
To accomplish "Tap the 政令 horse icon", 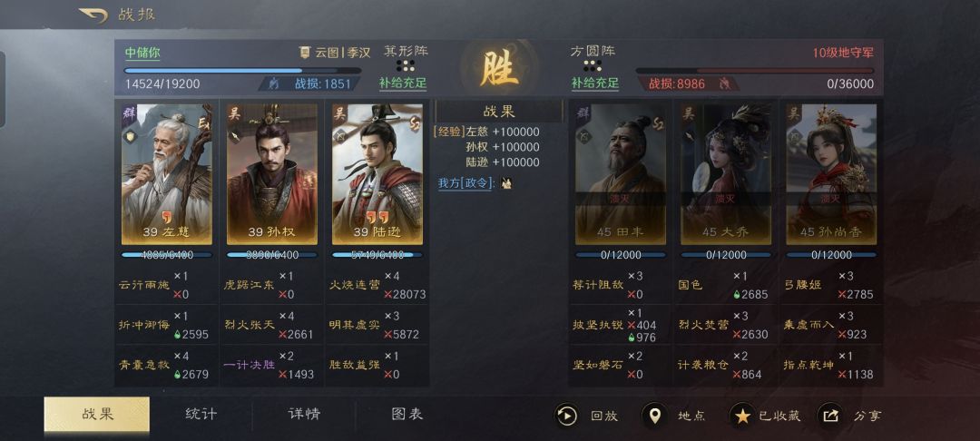I will [506, 183].
